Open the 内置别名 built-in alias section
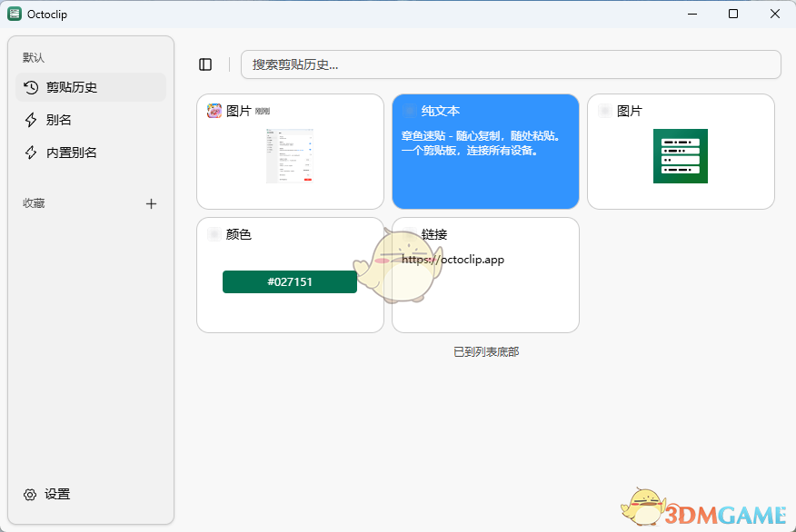 pyautogui.click(x=31, y=152)
